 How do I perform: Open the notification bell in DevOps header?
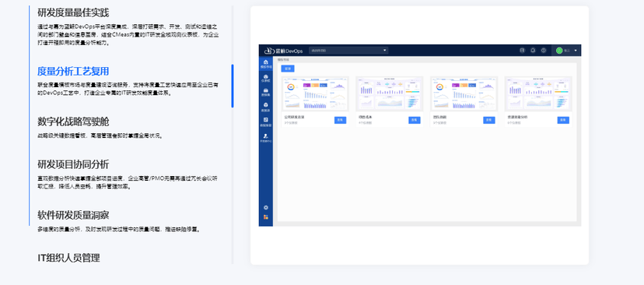(x=533, y=50)
